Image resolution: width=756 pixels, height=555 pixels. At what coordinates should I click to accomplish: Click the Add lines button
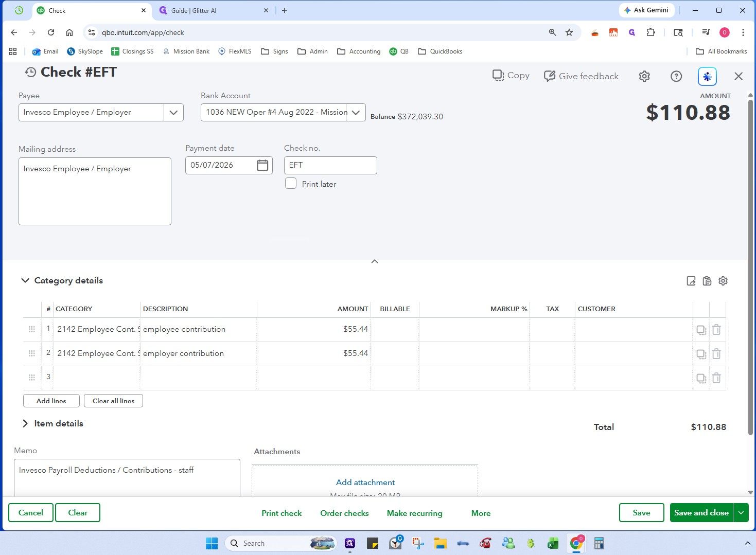(x=51, y=401)
